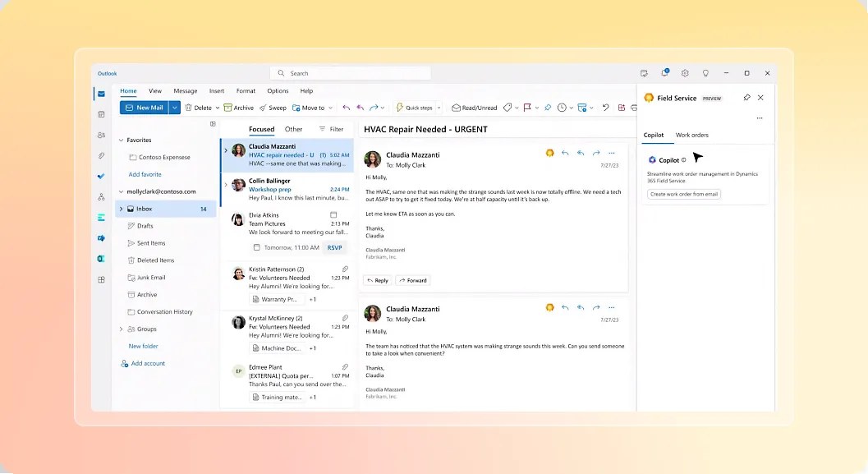The image size is (868, 474).
Task: Open the Filter menu in message list
Action: click(x=331, y=129)
